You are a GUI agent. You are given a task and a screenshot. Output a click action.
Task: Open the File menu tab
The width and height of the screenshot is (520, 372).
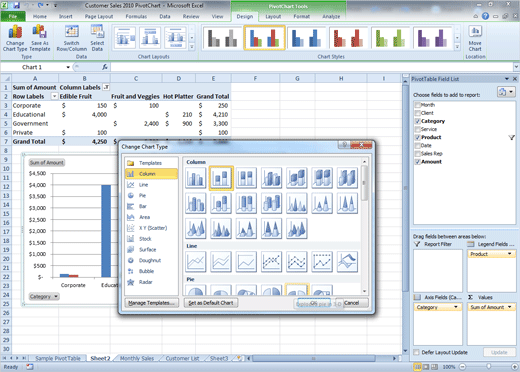13,16
